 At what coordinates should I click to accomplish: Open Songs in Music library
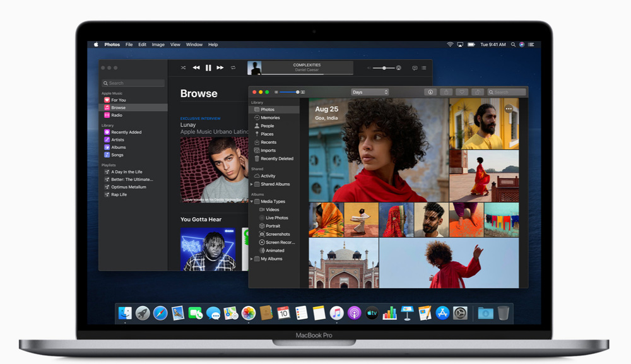133,155
